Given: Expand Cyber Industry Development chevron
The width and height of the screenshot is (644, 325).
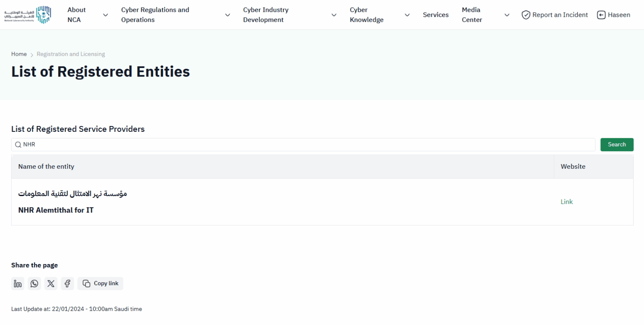Looking at the screenshot, I should pos(334,15).
